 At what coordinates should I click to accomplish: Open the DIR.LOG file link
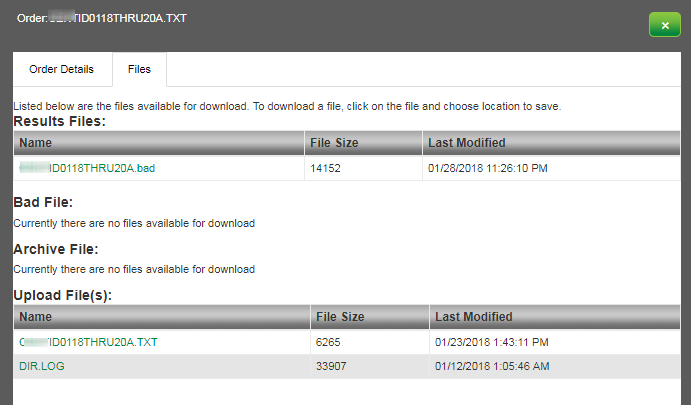pos(42,366)
